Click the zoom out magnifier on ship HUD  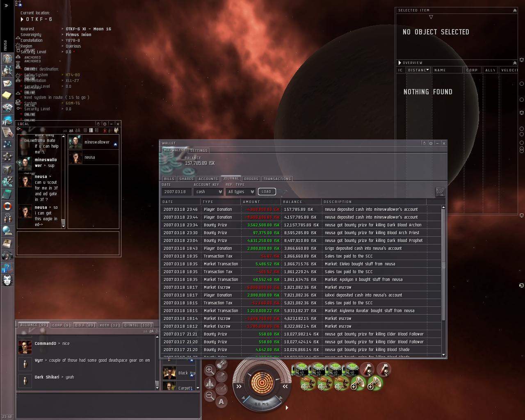(x=209, y=395)
